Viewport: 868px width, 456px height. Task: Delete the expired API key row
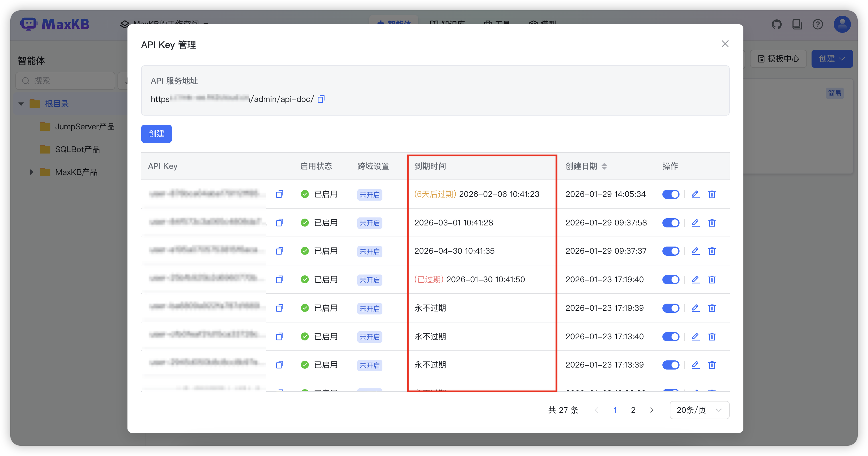pyautogui.click(x=712, y=280)
